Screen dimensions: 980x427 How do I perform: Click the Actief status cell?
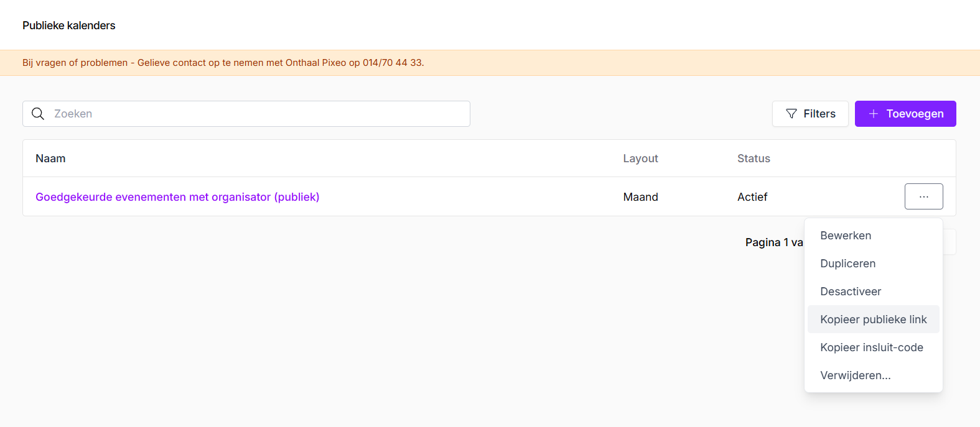pos(752,197)
